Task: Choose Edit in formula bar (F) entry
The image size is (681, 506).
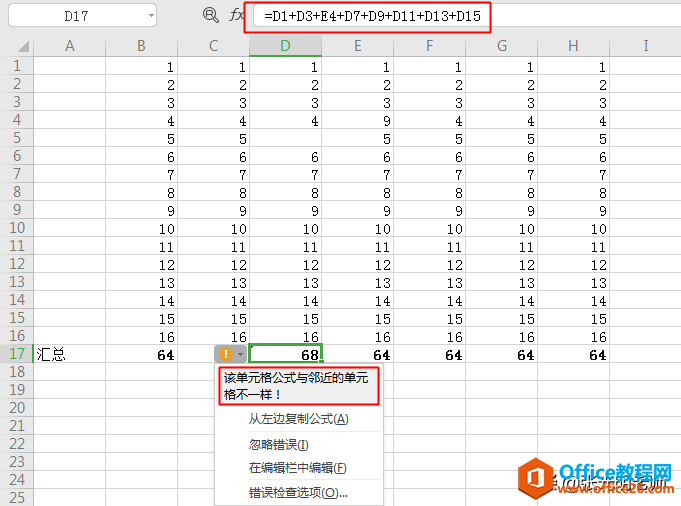Action: click(298, 468)
